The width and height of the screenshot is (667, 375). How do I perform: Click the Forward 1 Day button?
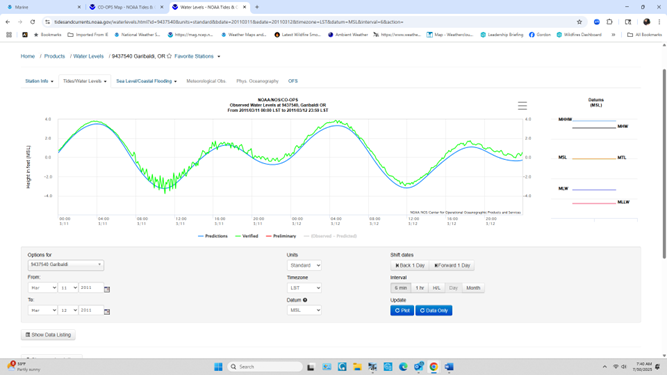click(452, 265)
